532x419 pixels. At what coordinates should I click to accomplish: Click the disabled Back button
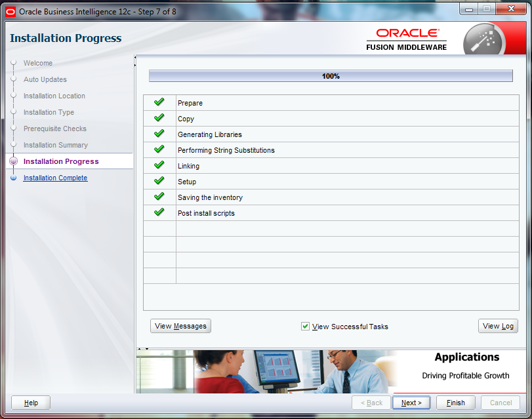[371, 403]
